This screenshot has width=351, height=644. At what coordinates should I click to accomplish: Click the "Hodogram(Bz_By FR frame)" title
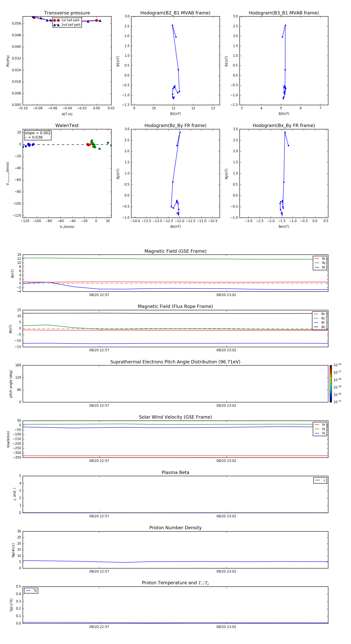tap(175, 125)
